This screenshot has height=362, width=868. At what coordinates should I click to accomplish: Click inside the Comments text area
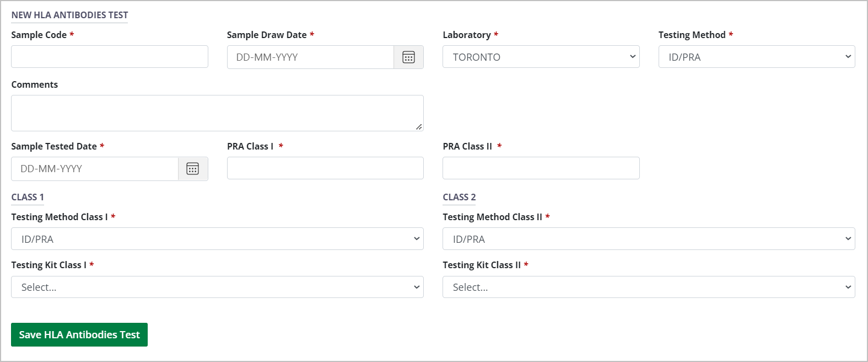[217, 112]
